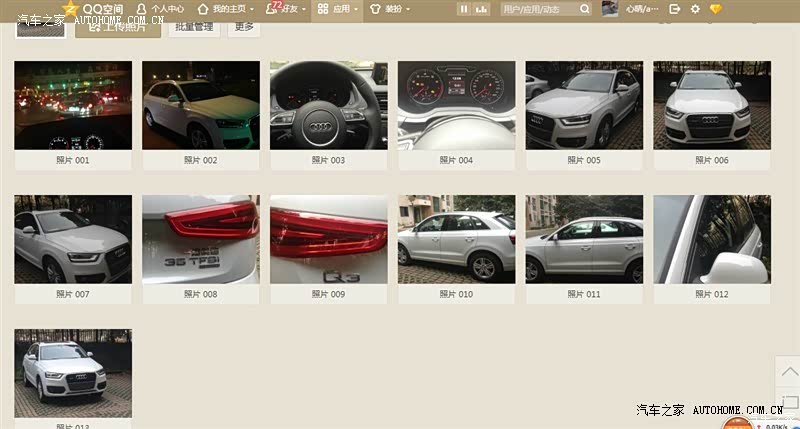Pause the background music player

pyautogui.click(x=463, y=9)
